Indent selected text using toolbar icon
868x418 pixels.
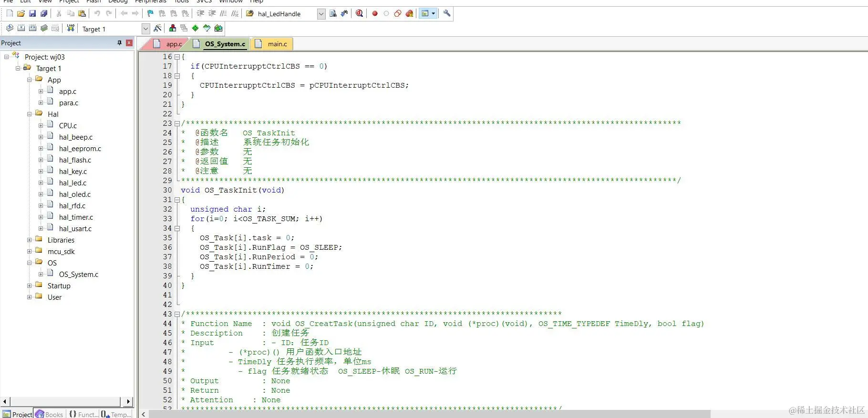[201, 13]
